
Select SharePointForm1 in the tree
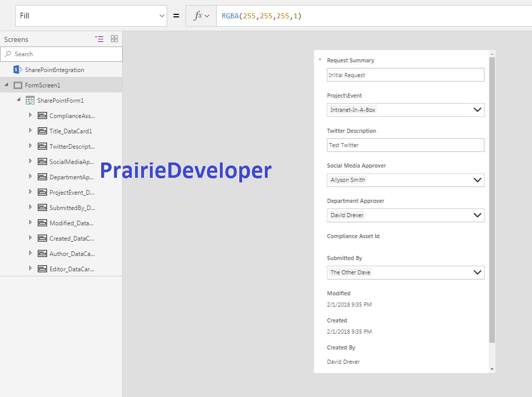coord(60,101)
